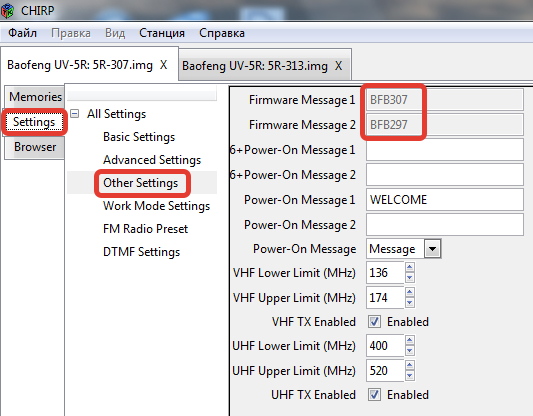Click the CHIRP app icon in title bar
Screen dimensions: 533x416
7,10
